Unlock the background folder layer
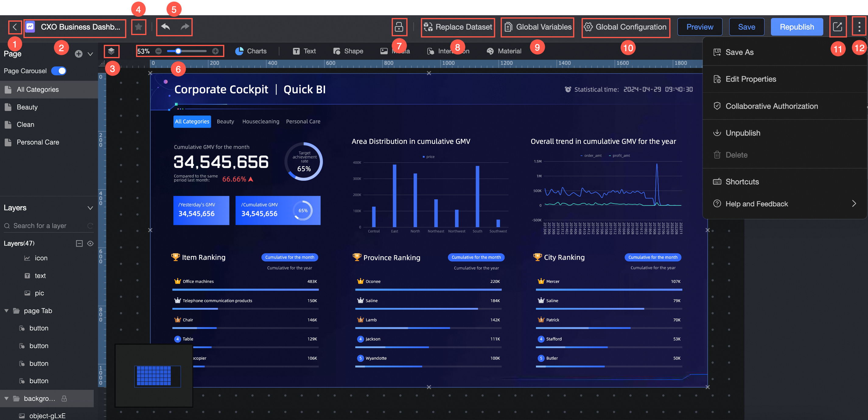This screenshot has height=420, width=868. (64, 398)
